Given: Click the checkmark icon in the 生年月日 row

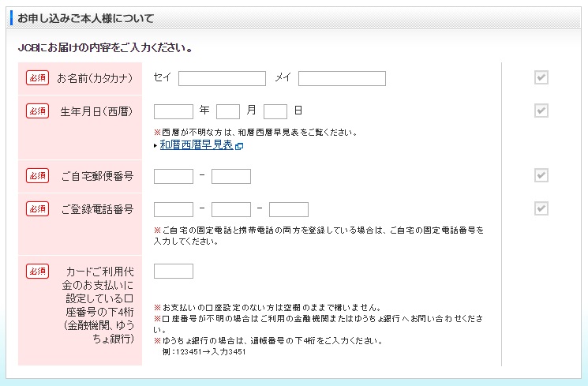Looking at the screenshot, I should 541,111.
